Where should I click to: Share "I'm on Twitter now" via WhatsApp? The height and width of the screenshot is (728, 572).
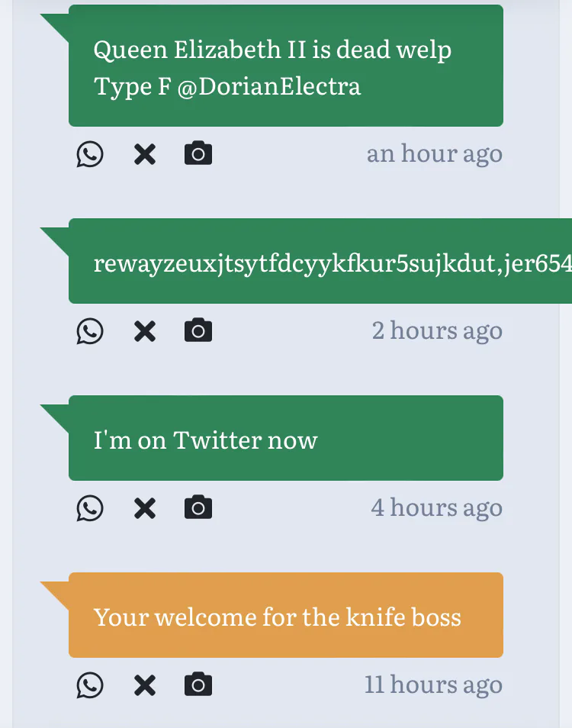90,508
